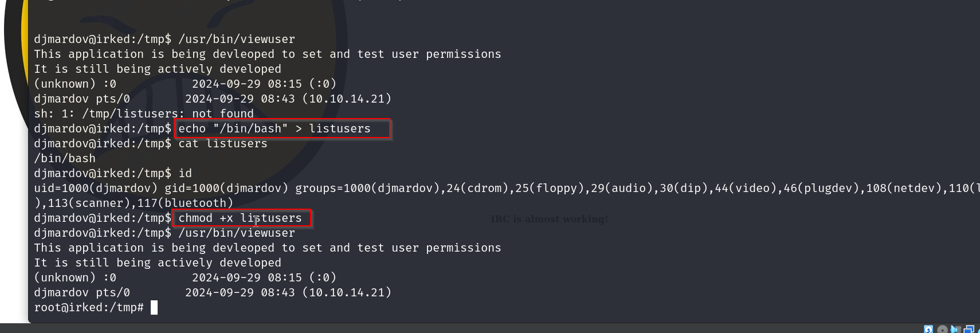This screenshot has height=333, width=980.
Task: Click the faint "IRC is almost working!" text
Action: (549, 219)
